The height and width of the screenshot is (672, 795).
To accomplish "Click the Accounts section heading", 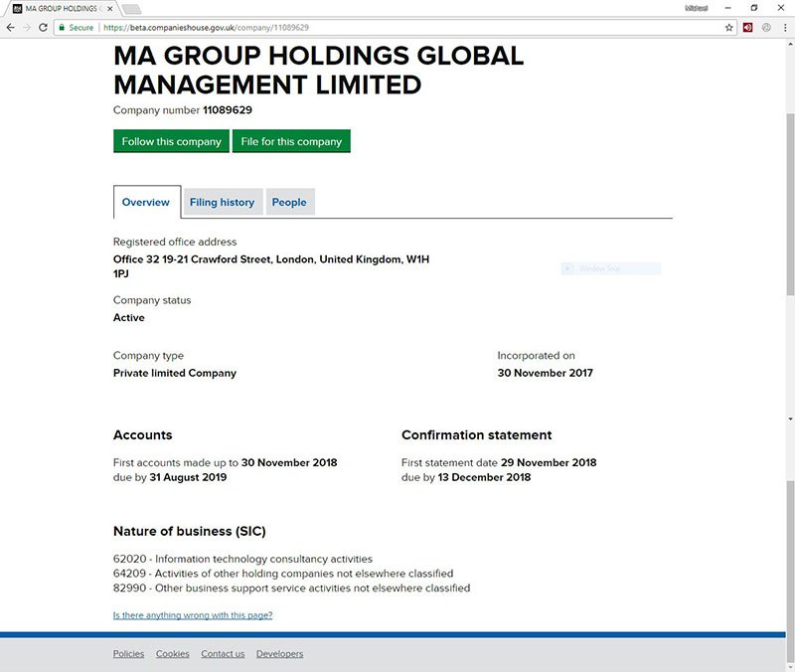I will click(143, 435).
